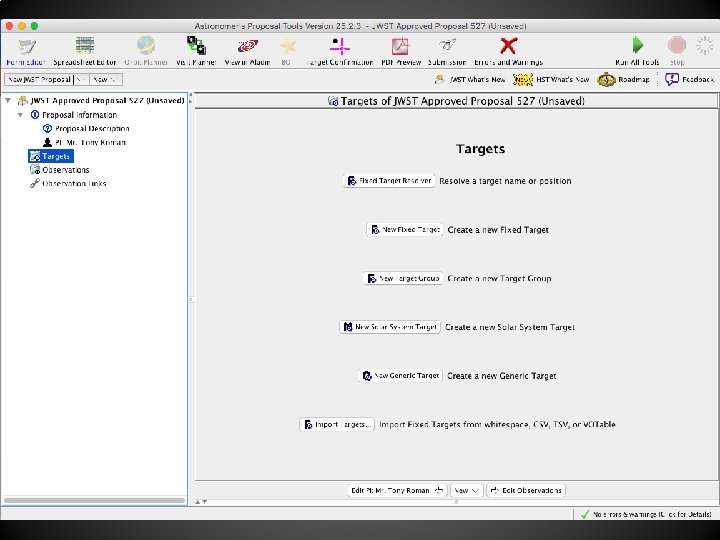
Task: Open the Visit Planner tool
Action: (x=196, y=51)
